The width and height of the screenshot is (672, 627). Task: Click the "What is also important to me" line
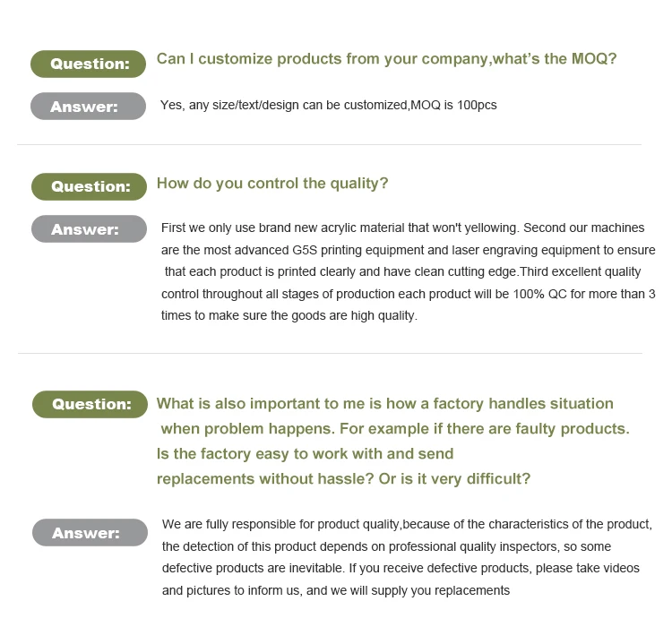click(x=384, y=404)
